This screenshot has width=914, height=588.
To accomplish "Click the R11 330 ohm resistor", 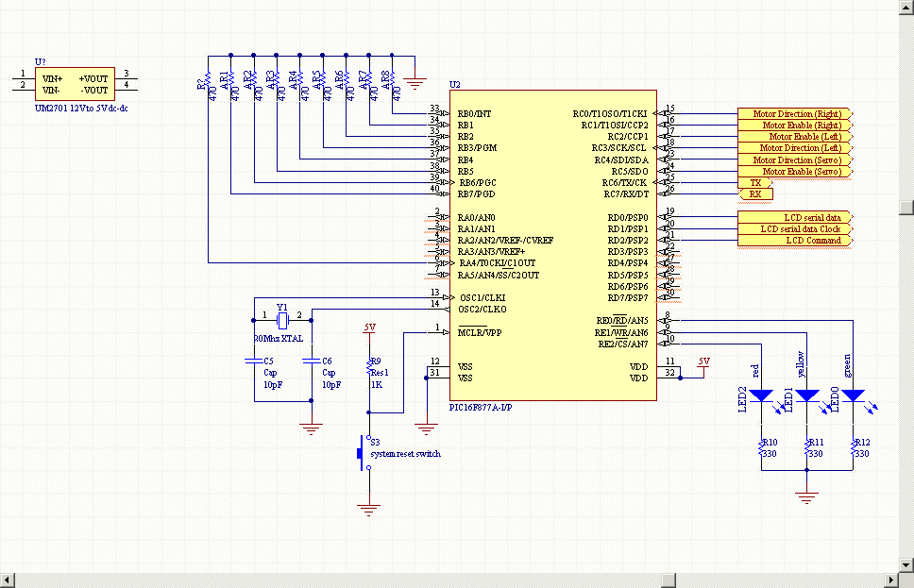I will pos(806,447).
